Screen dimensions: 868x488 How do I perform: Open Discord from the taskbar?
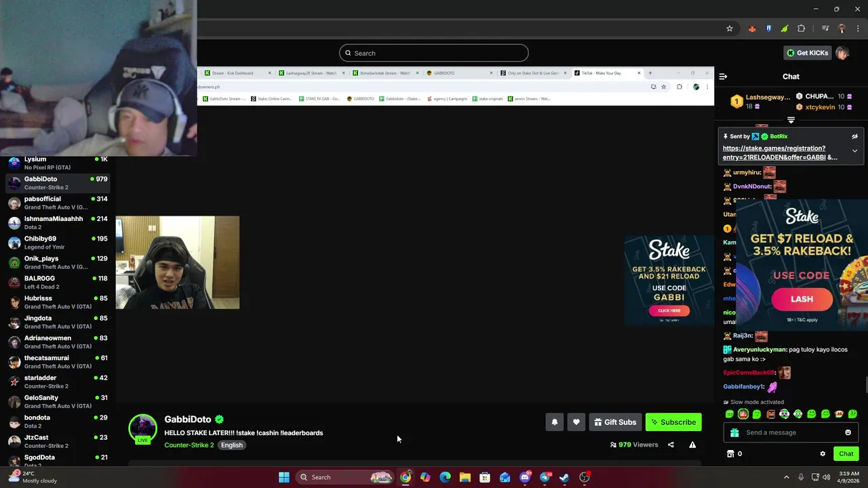click(x=524, y=477)
